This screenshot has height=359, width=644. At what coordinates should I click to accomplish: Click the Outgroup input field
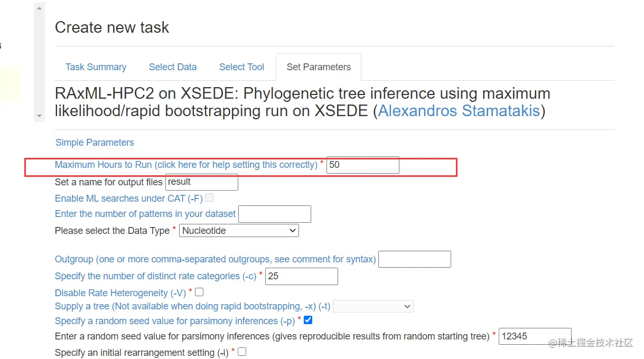coord(415,259)
